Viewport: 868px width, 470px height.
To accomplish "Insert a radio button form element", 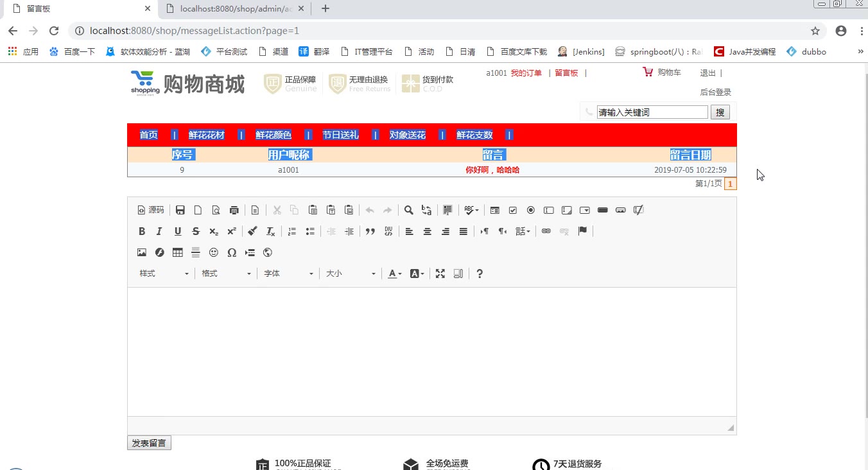I will (531, 210).
